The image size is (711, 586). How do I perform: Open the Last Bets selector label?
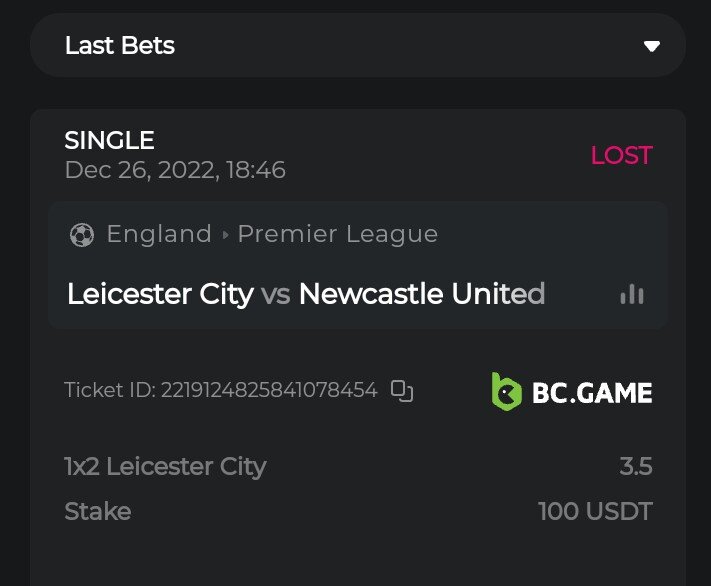pos(120,46)
